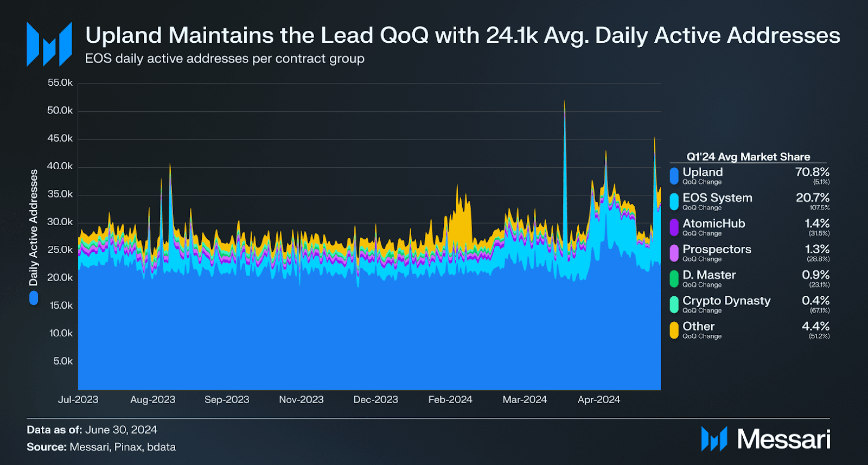The image size is (868, 465).
Task: Click the Upland blue legend swatch
Action: click(x=674, y=176)
